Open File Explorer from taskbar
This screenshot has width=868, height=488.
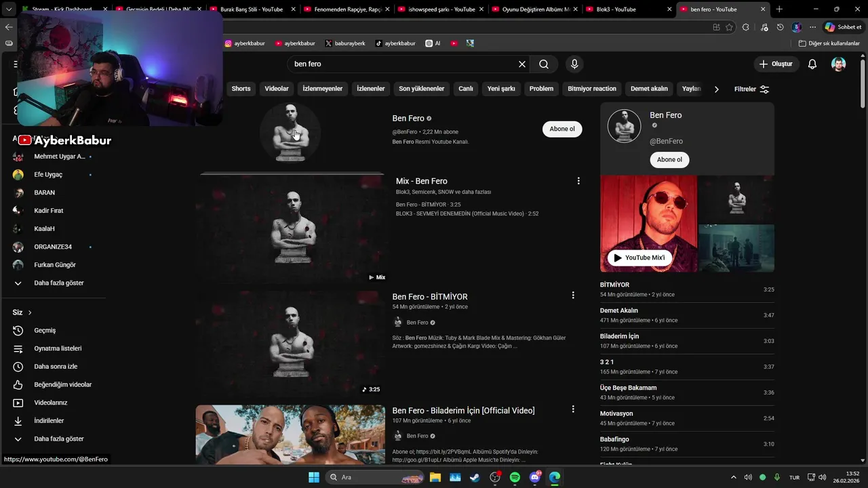[x=435, y=477]
